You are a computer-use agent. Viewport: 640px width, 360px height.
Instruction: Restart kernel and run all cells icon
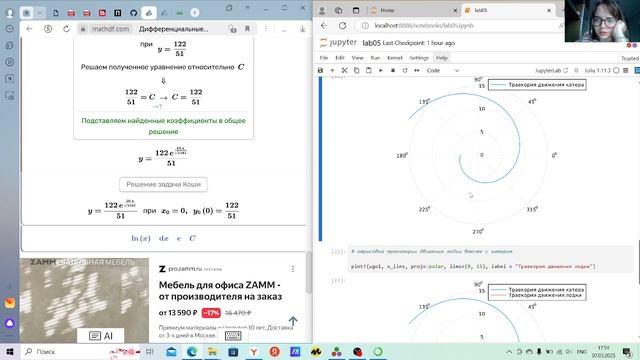pyautogui.click(x=417, y=71)
